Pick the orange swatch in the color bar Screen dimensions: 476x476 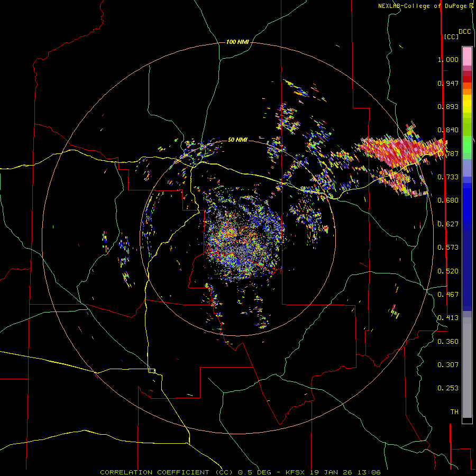click(467, 91)
